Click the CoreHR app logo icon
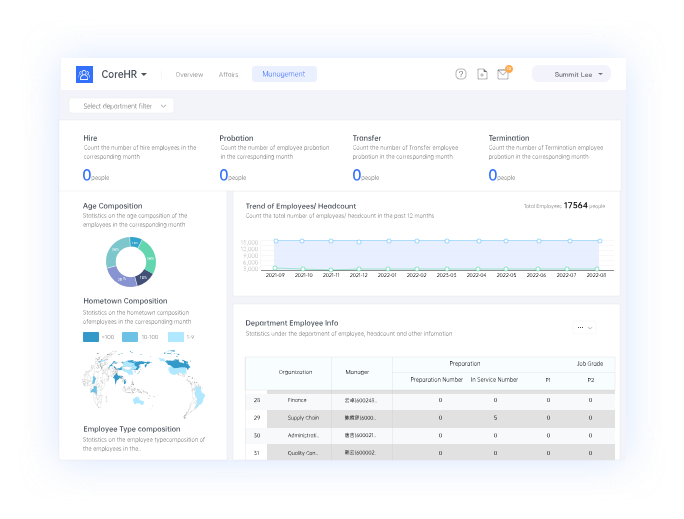The height and width of the screenshot is (519, 684). pos(84,74)
